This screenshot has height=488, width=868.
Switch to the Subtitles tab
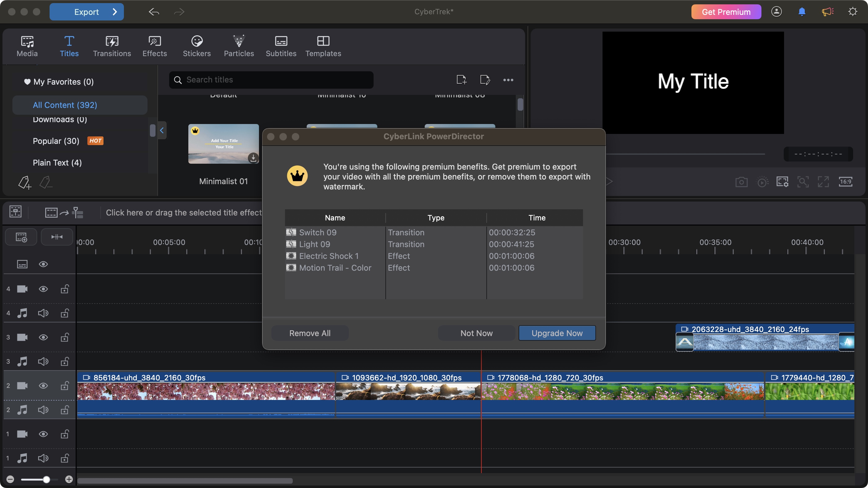coord(281,46)
